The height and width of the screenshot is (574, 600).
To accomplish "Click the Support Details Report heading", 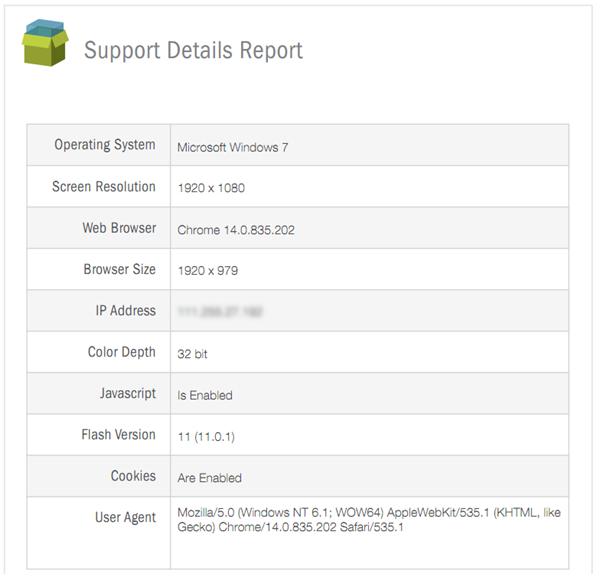I will coord(193,50).
